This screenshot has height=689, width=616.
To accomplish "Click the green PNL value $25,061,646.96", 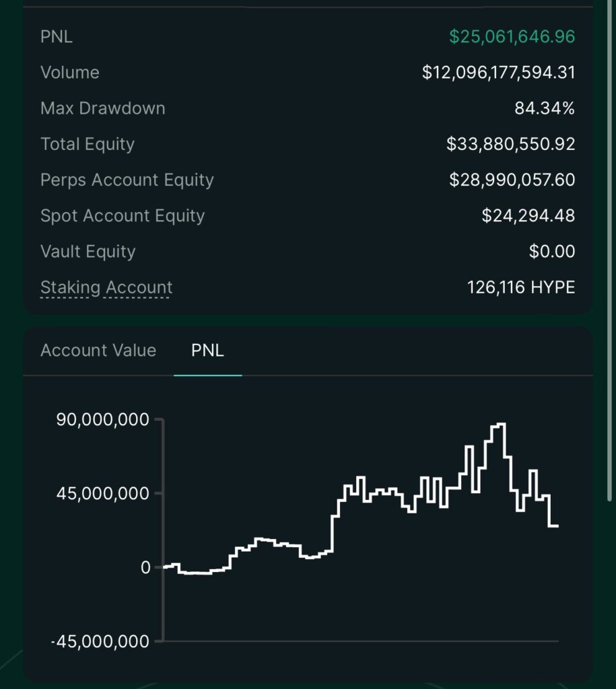I will 512,36.
